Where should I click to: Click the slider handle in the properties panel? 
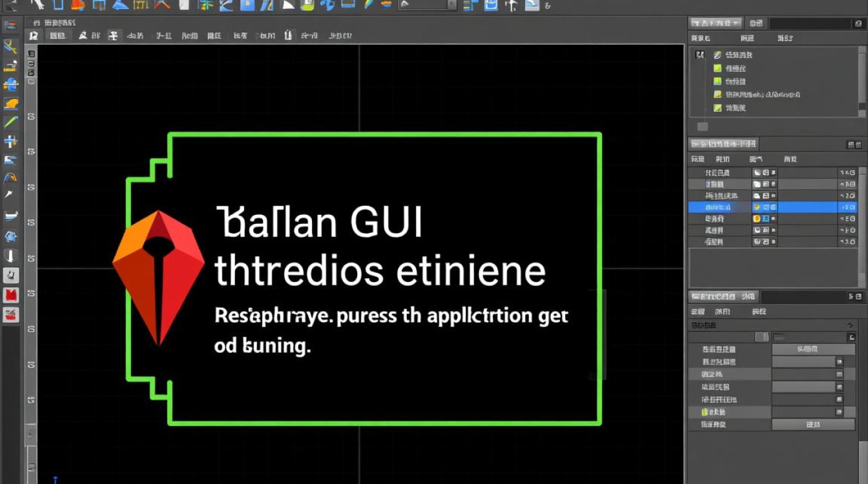point(762,337)
